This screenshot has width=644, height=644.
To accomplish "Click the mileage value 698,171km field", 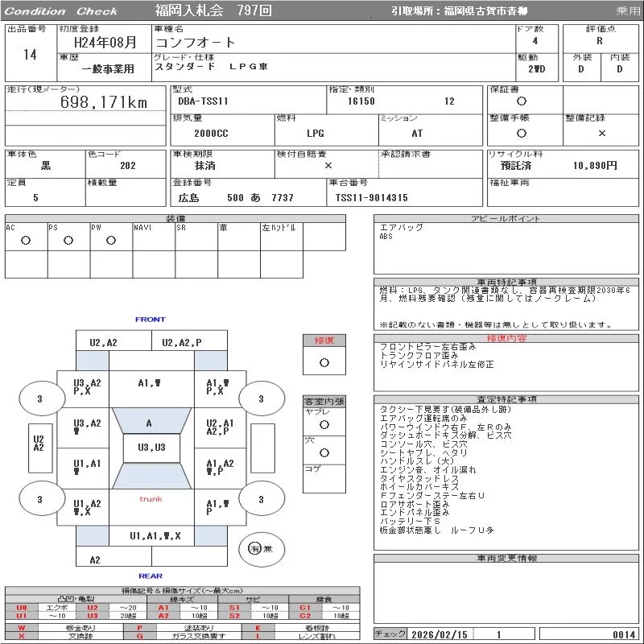I will click(104, 102).
